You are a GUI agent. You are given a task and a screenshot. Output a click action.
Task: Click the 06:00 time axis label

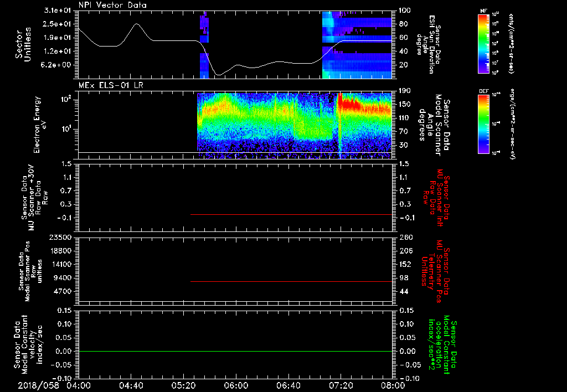(236, 385)
